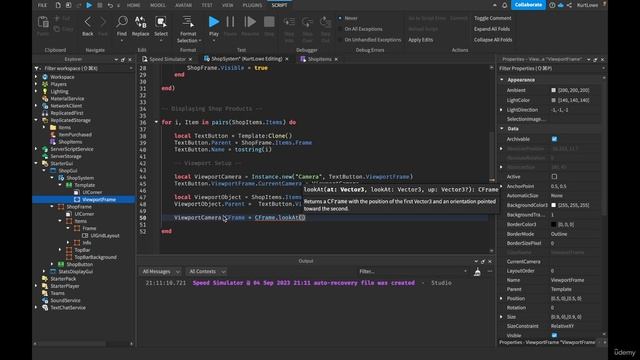Toggle the Archivable checkbox
Viewport: 640px width, 360px height.
pos(554,139)
